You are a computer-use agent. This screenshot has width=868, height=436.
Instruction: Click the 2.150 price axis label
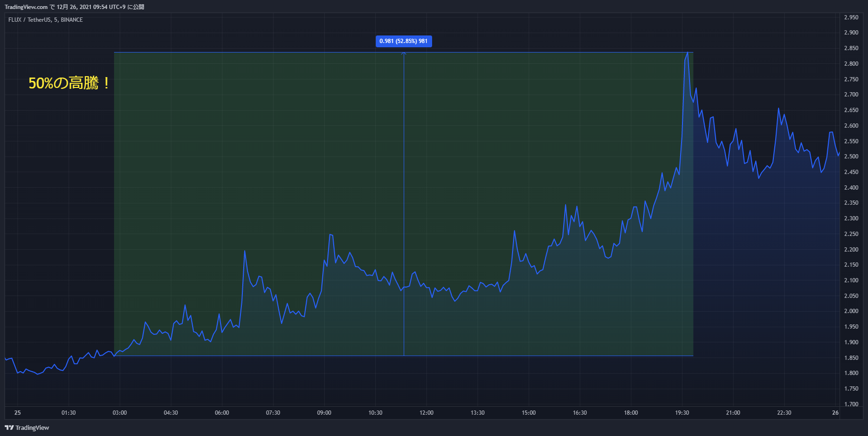pyautogui.click(x=851, y=265)
